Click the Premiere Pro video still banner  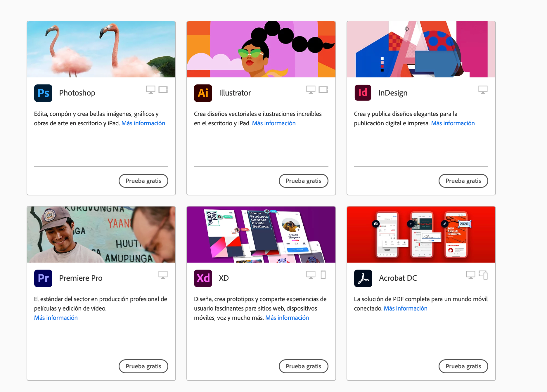click(101, 235)
